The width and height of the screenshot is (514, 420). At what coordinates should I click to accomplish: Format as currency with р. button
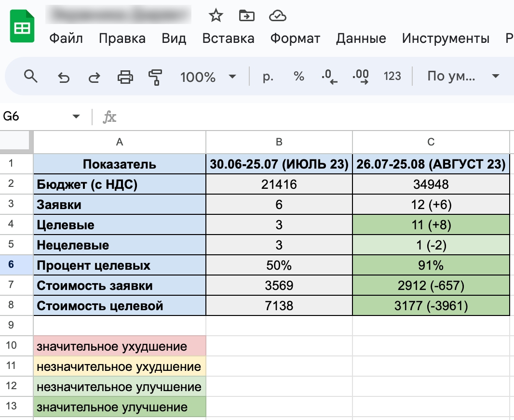click(268, 76)
